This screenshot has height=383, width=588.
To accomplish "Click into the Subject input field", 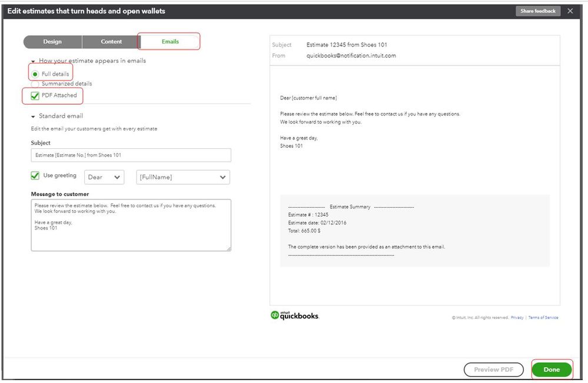I will click(x=131, y=155).
